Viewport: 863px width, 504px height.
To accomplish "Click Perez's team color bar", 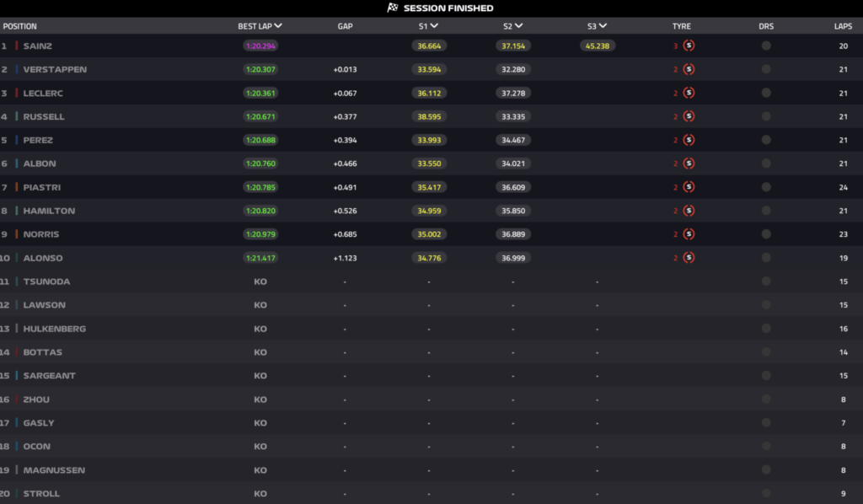I will click(x=17, y=140).
